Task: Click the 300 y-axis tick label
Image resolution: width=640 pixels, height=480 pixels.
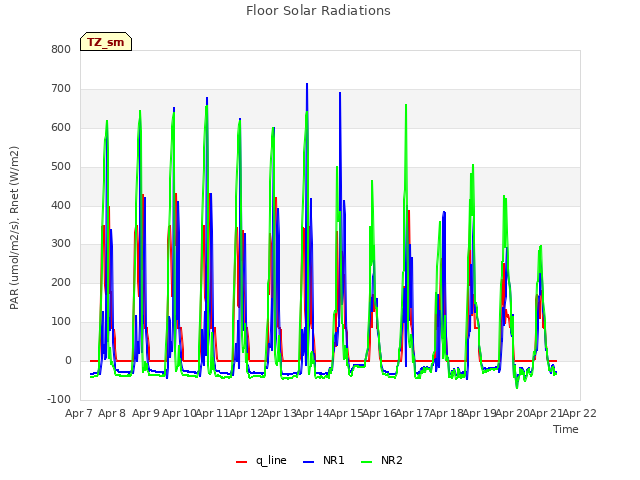Action: (x=61, y=244)
